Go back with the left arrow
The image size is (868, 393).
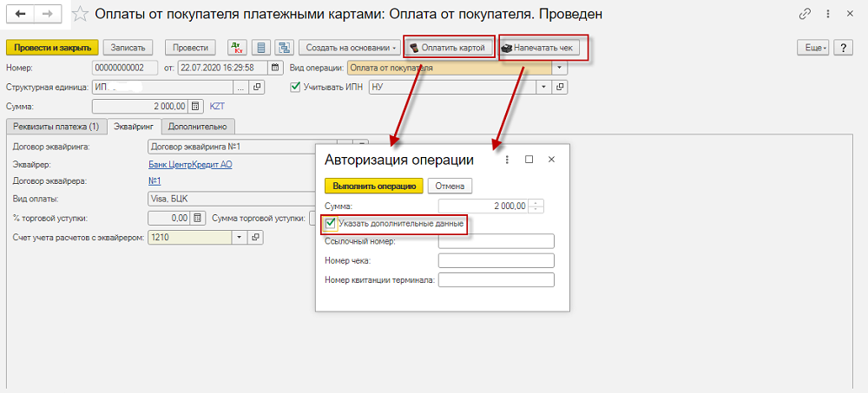21,15
